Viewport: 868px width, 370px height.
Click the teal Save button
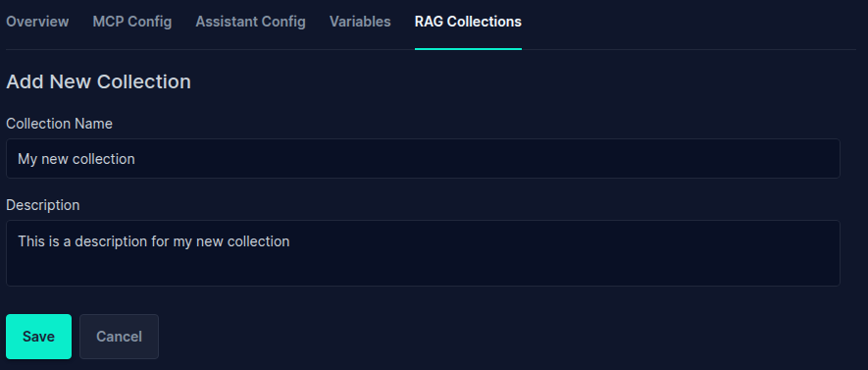pos(39,337)
